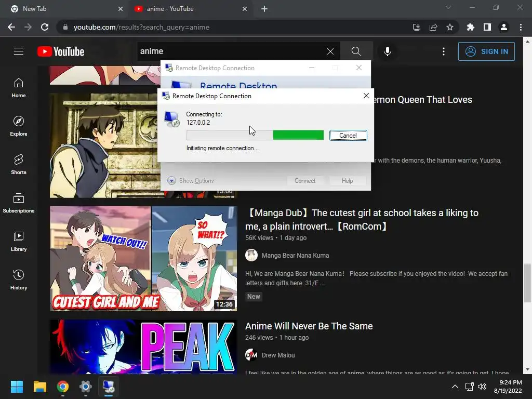Open the YouTube hamburger guide menu

point(19,51)
